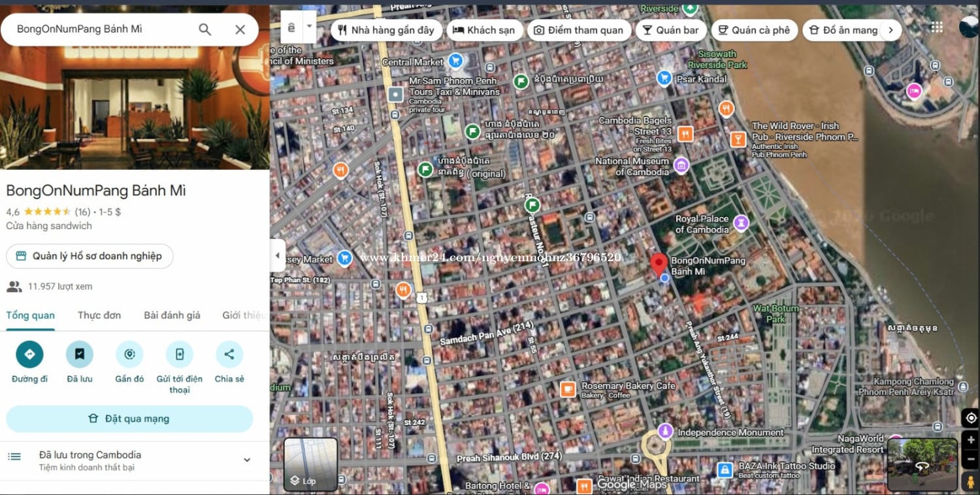Click the NagaWorld Integrated Resort label
The height and width of the screenshot is (495, 980).
847,444
